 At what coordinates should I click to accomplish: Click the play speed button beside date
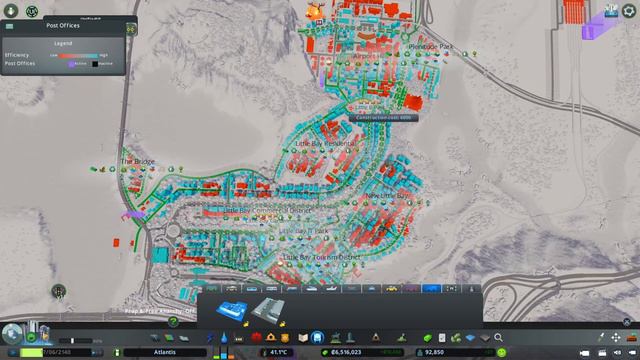point(97,352)
